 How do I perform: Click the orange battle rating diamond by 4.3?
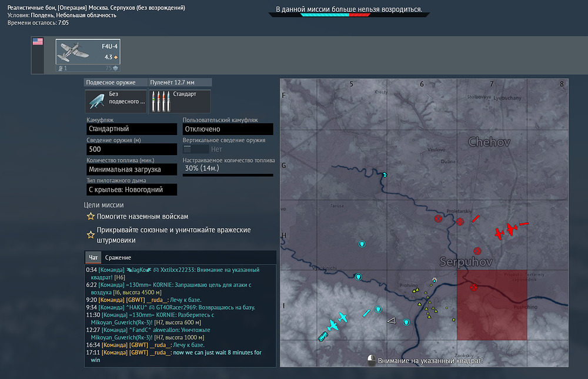(x=116, y=58)
